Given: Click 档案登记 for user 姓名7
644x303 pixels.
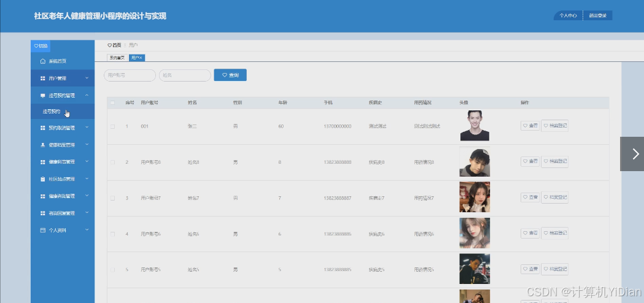Looking at the screenshot, I should 554,198.
